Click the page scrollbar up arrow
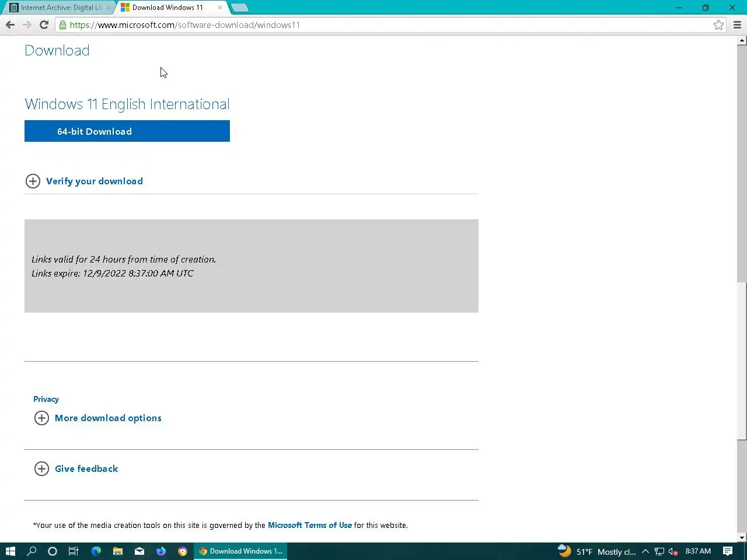The image size is (747, 560). [x=742, y=41]
